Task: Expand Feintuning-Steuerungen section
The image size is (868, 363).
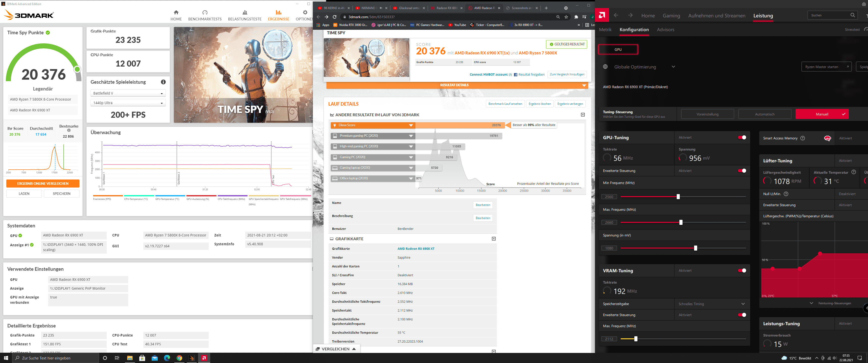Action: point(831,303)
